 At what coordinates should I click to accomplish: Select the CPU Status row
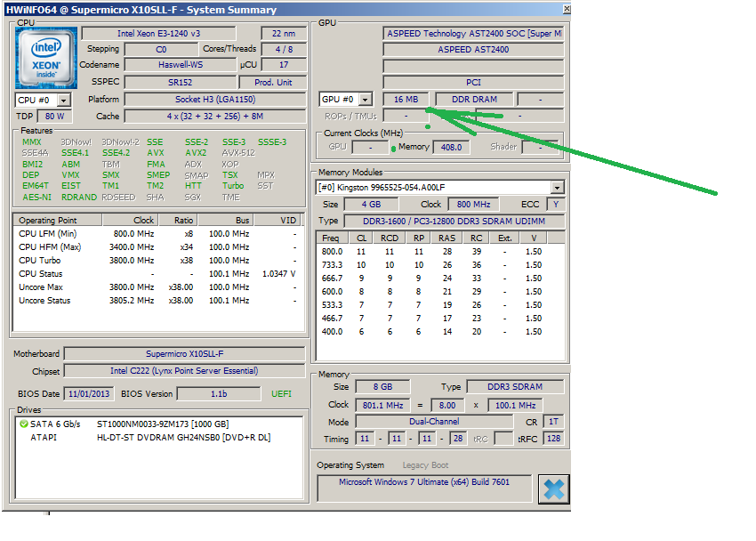coord(157,274)
